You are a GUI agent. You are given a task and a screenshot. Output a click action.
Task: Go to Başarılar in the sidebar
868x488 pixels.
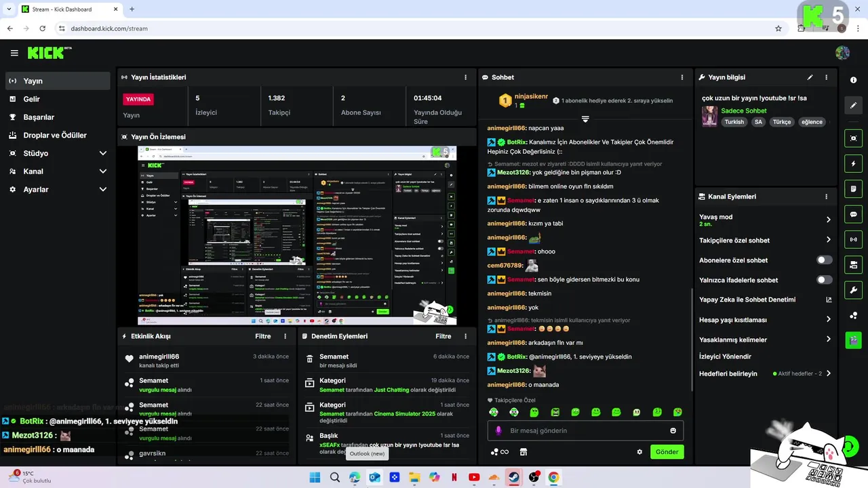click(x=58, y=117)
